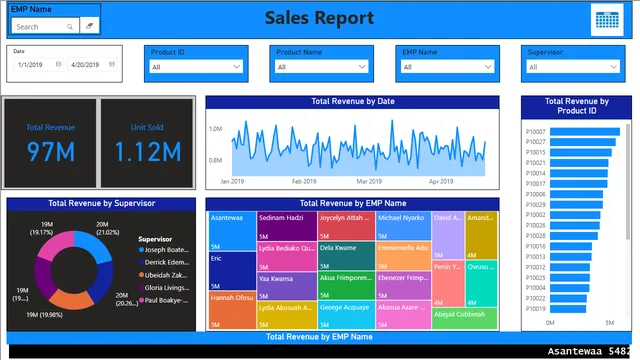The height and width of the screenshot is (360, 640).
Task: Click the P10028 revenue bar
Action: point(573,236)
